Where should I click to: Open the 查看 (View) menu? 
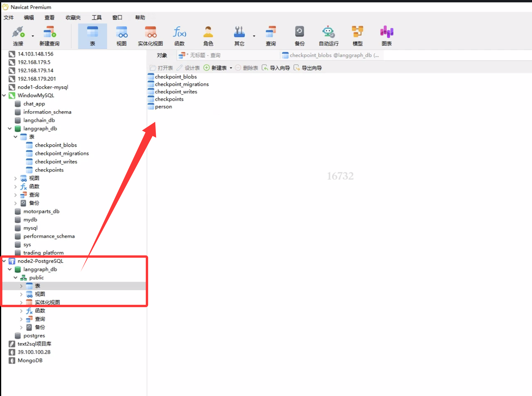(x=49, y=18)
